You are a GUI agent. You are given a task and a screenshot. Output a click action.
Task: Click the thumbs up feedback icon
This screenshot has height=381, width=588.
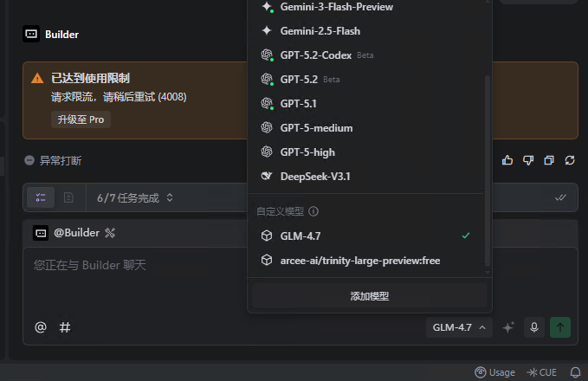tap(507, 160)
